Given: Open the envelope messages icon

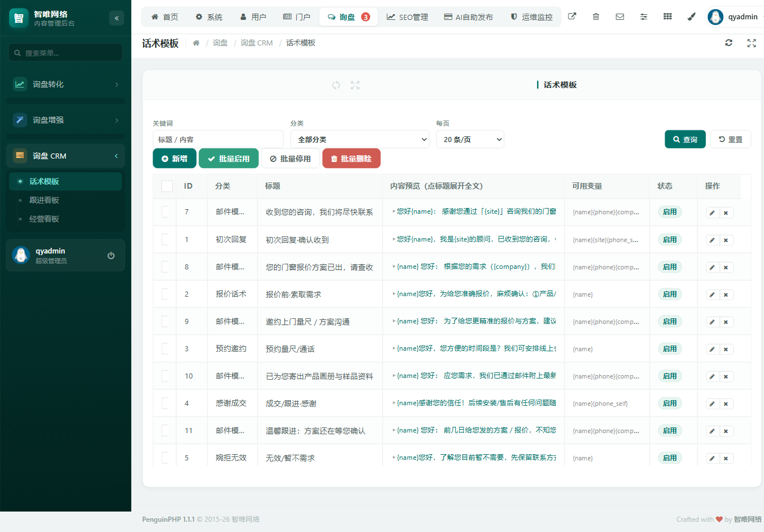Looking at the screenshot, I should 620,16.
